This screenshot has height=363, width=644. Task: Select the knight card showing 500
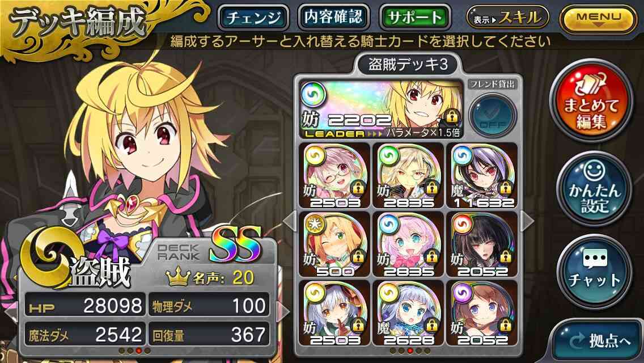334,244
